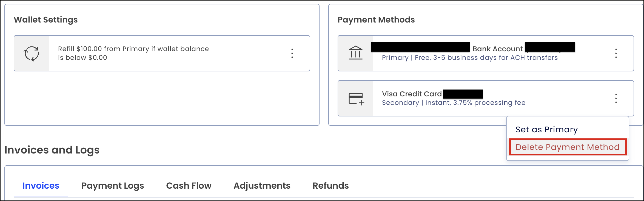Open the Bank Account three-dot menu
The width and height of the screenshot is (644, 201).
click(616, 53)
